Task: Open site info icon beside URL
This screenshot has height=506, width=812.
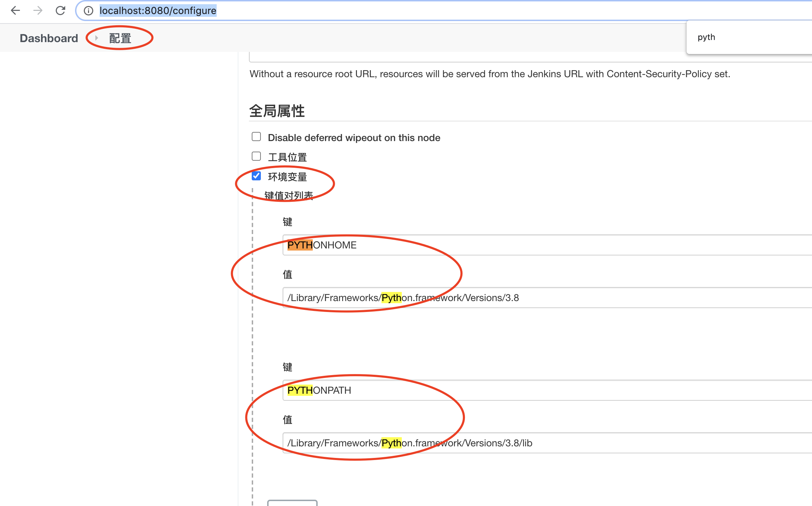Action: pos(88,11)
